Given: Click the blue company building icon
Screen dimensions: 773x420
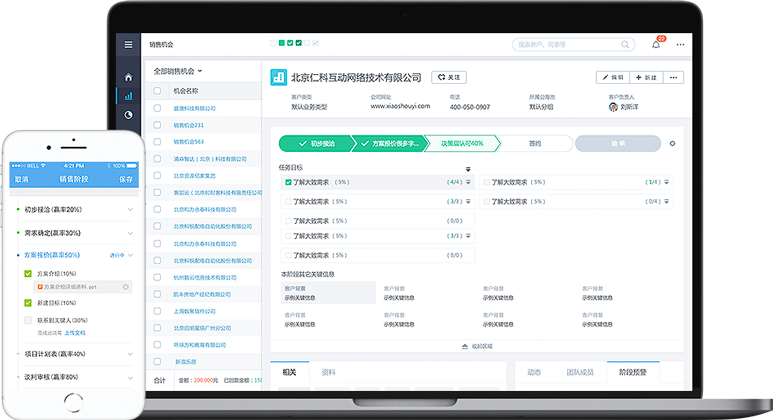Looking at the screenshot, I should click(279, 77).
